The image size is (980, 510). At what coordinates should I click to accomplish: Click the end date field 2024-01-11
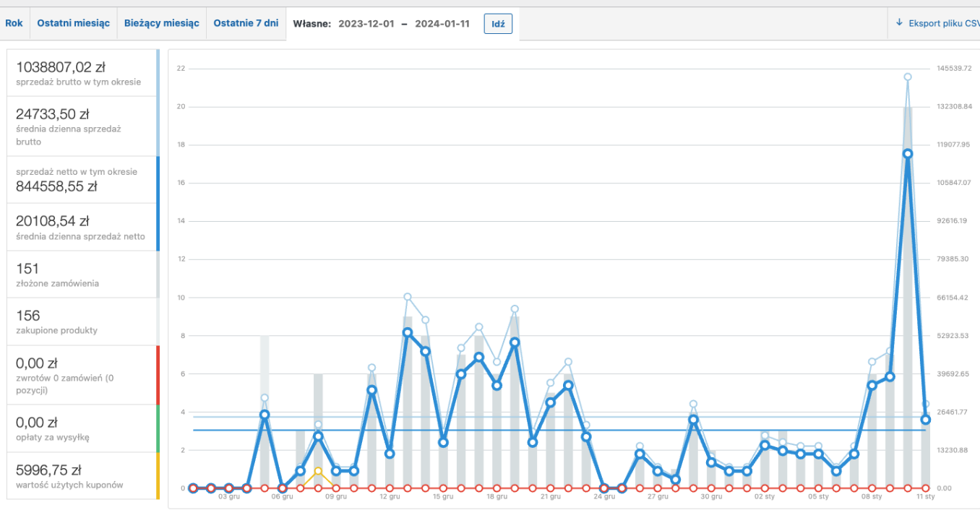[442, 24]
